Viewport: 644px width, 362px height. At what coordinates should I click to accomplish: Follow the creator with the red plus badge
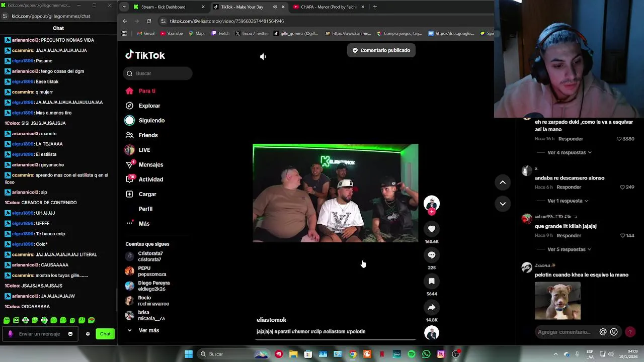(432, 212)
